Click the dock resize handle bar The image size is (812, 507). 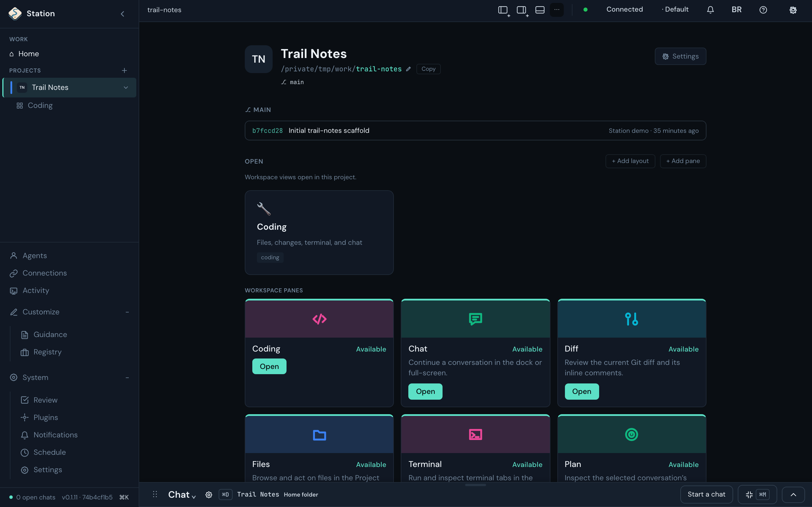475,485
